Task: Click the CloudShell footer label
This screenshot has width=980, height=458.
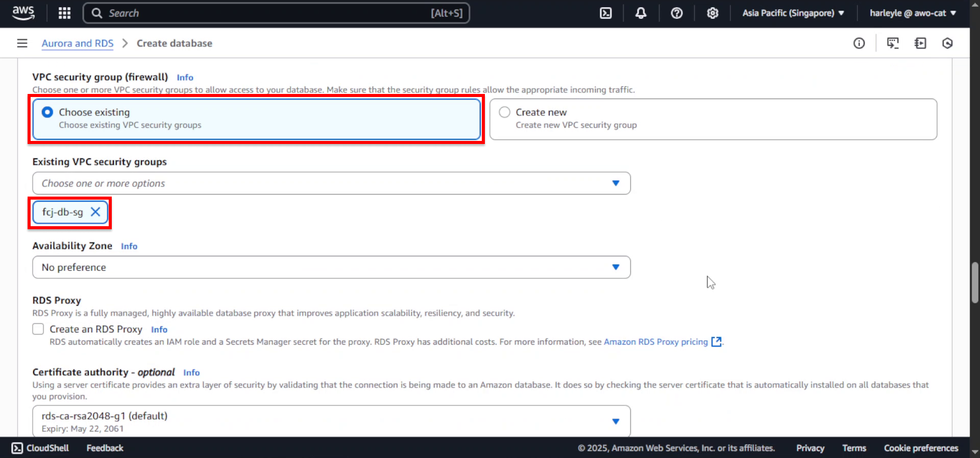Action: [x=47, y=448]
